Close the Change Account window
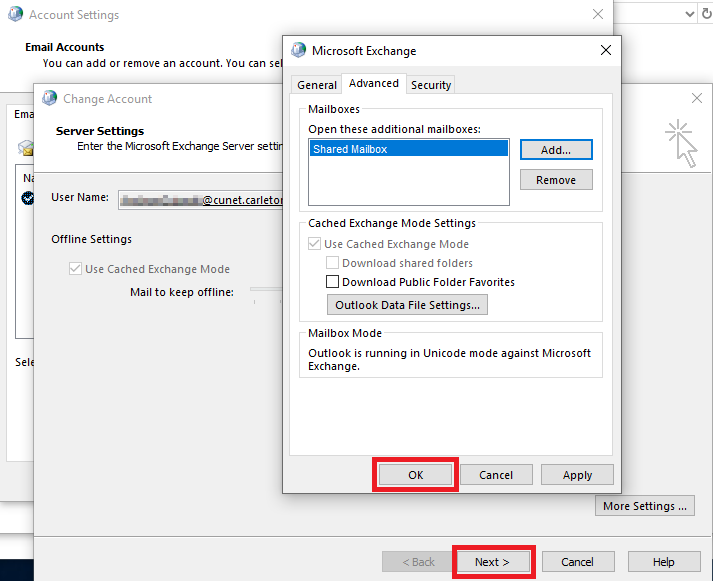713x581 pixels. [696, 98]
